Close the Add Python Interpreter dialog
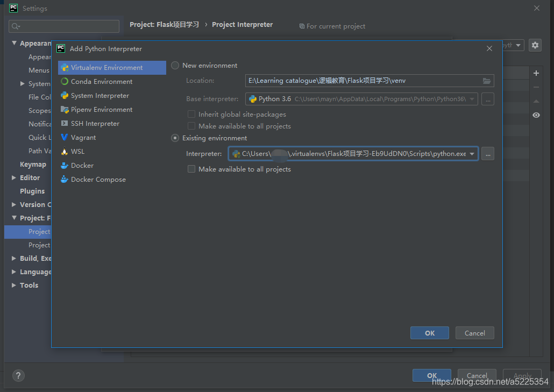554x392 pixels. [489, 48]
